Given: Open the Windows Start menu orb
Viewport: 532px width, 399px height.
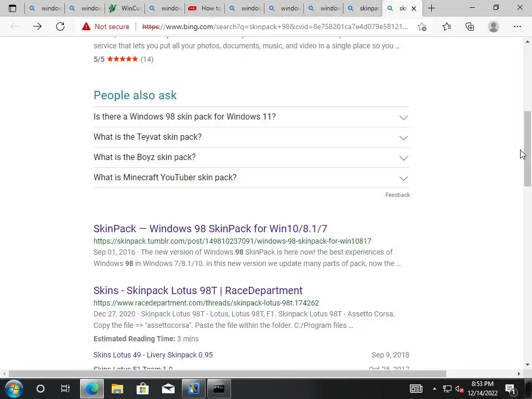Looking at the screenshot, I should [x=14, y=389].
